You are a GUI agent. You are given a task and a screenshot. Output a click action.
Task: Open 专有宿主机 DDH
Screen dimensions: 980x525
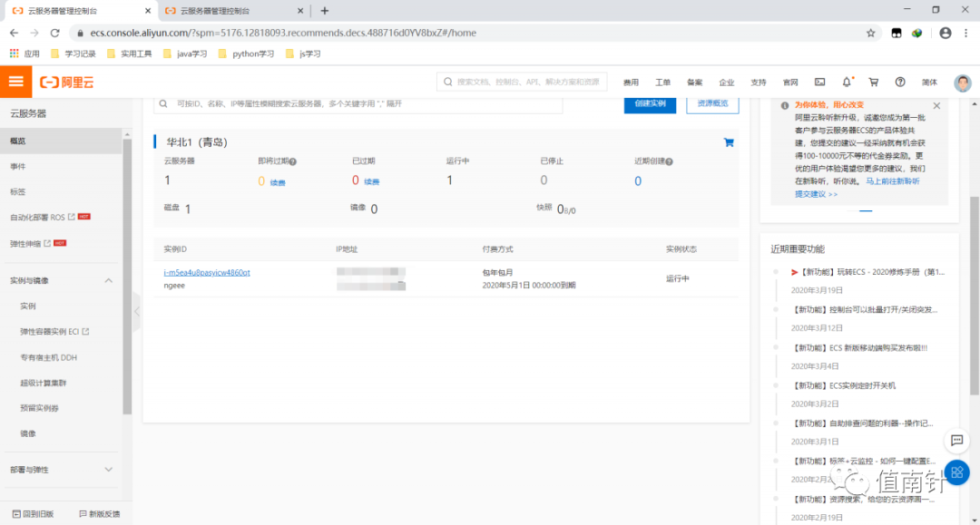pyautogui.click(x=48, y=357)
